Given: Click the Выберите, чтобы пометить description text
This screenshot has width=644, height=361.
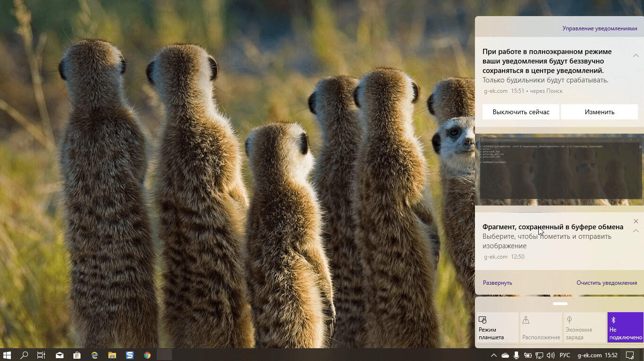Looking at the screenshot, I should pyautogui.click(x=547, y=241).
